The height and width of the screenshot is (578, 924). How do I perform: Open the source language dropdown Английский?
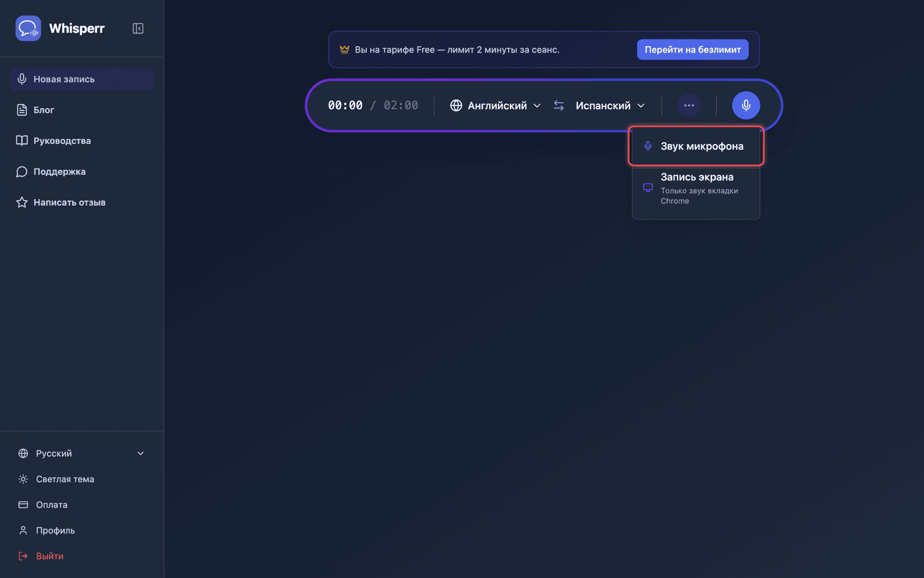[x=496, y=106]
